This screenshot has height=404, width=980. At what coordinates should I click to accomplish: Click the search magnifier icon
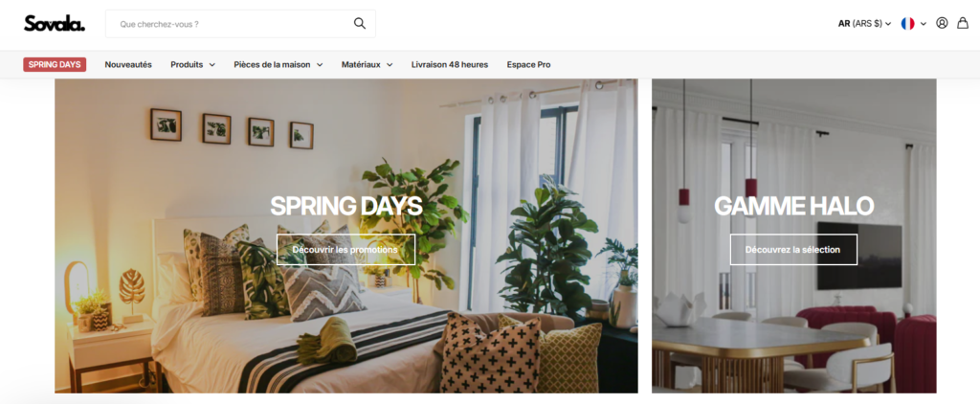(360, 24)
